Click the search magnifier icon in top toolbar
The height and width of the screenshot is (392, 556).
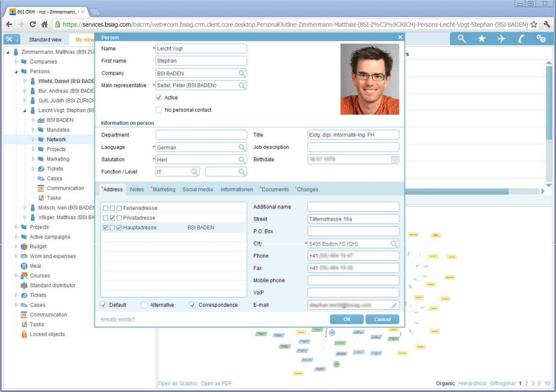click(x=462, y=39)
